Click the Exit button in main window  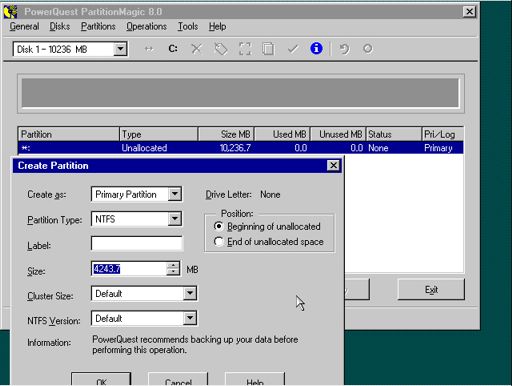click(431, 289)
